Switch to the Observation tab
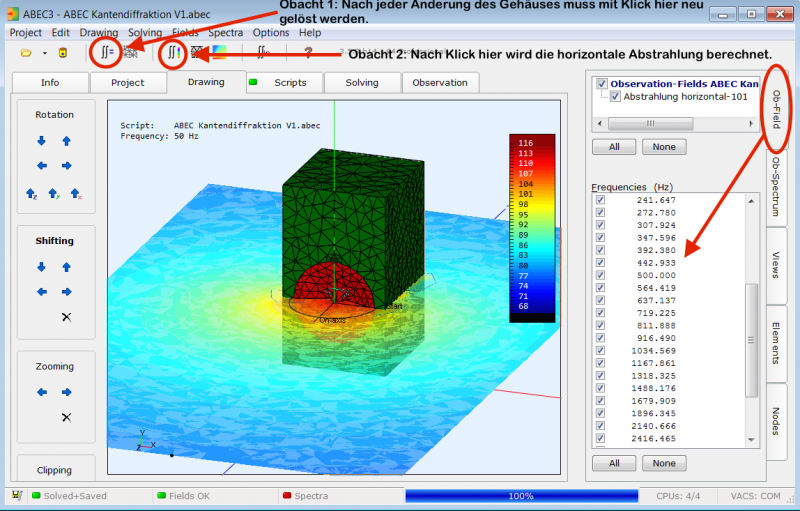The image size is (800, 511). tap(440, 83)
